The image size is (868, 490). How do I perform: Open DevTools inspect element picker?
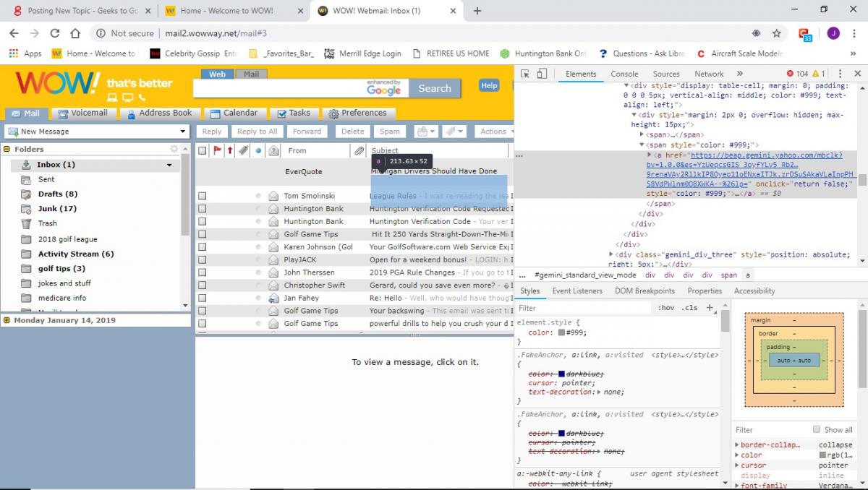click(525, 74)
